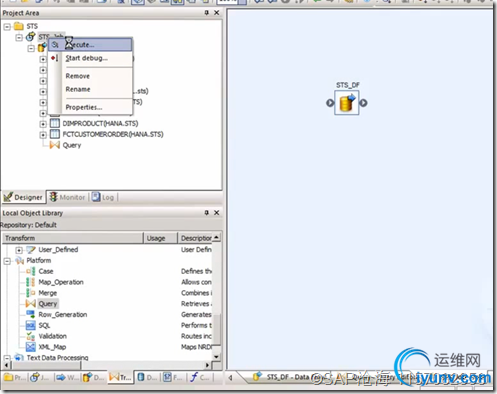Close the Project Area panel
The width and height of the screenshot is (497, 394).
click(x=217, y=13)
